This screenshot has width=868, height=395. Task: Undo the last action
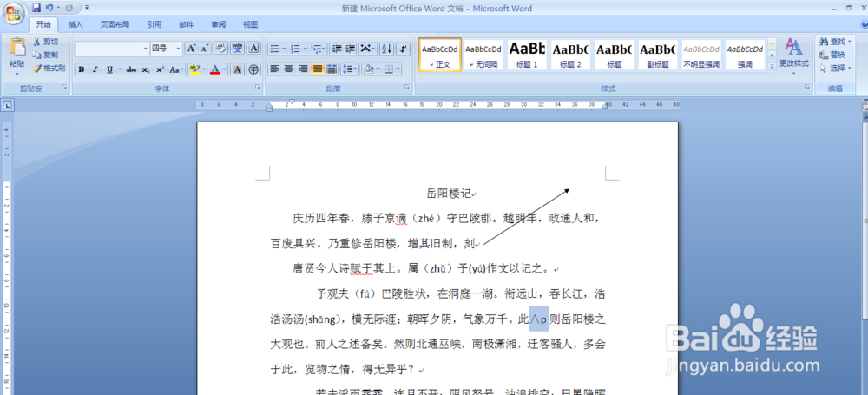point(49,8)
